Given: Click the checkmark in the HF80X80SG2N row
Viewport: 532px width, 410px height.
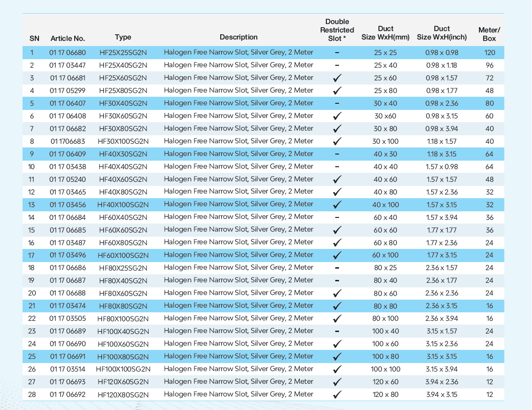Looking at the screenshot, I should [x=337, y=306].
